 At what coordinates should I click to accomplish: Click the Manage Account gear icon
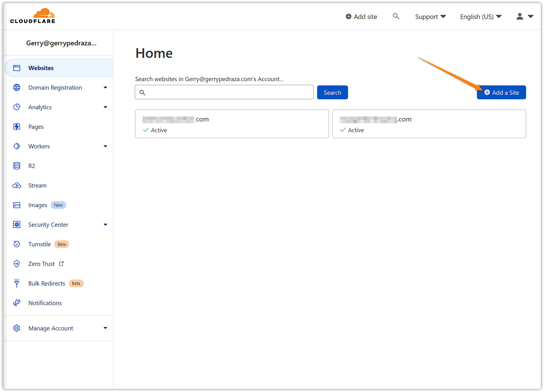click(x=16, y=328)
